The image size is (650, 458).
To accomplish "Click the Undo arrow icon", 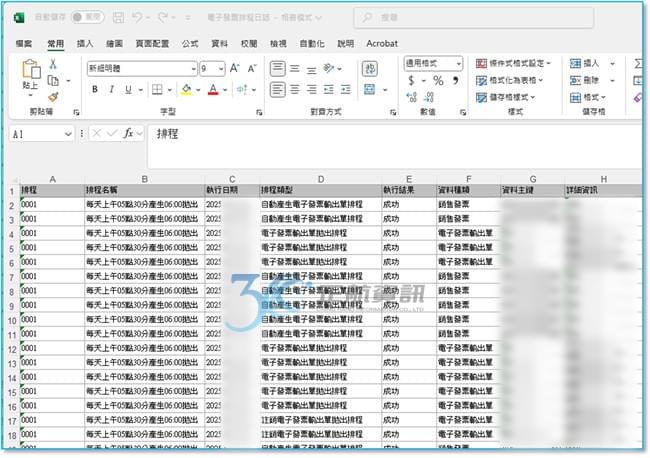I will coord(137,17).
